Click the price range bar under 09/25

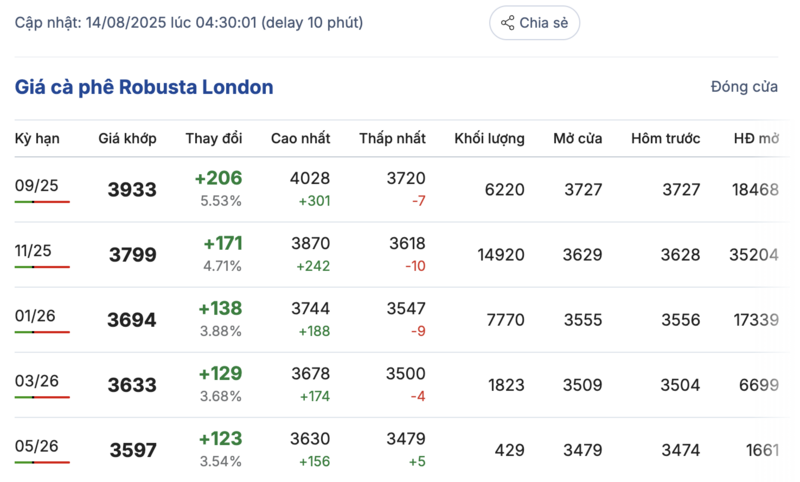42,202
